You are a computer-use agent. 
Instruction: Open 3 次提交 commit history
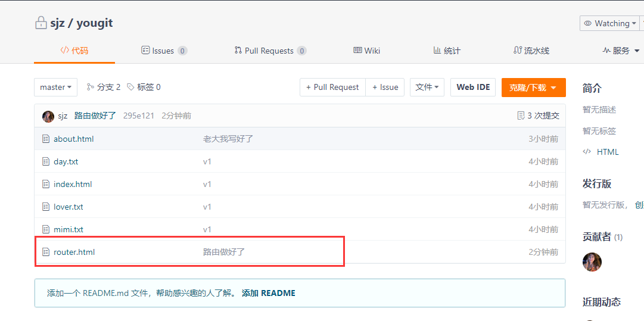[x=538, y=116]
